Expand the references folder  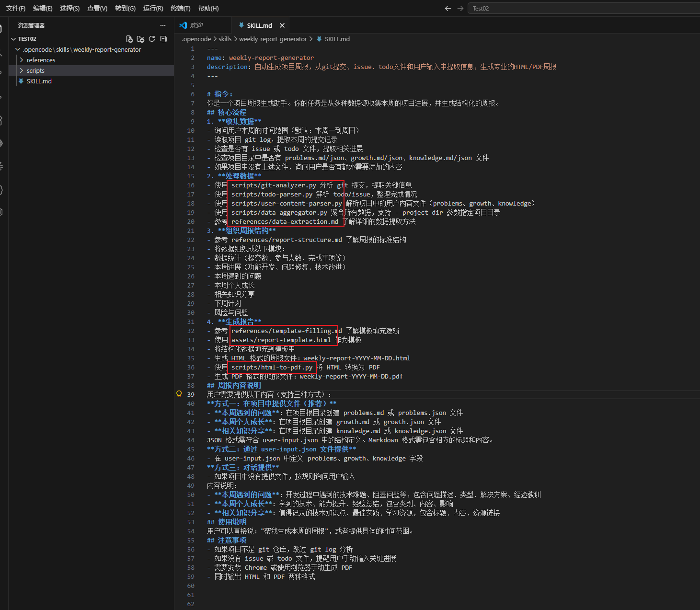point(22,60)
